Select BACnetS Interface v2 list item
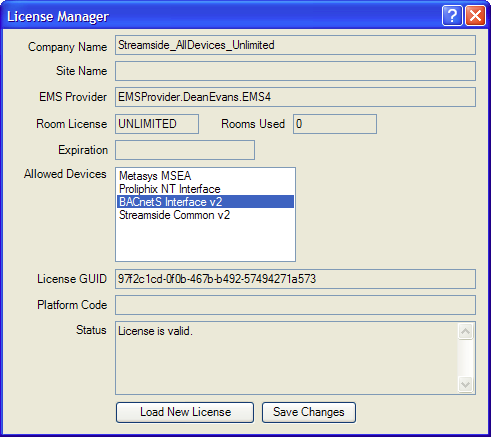This screenshot has height=437, width=491. 205,202
